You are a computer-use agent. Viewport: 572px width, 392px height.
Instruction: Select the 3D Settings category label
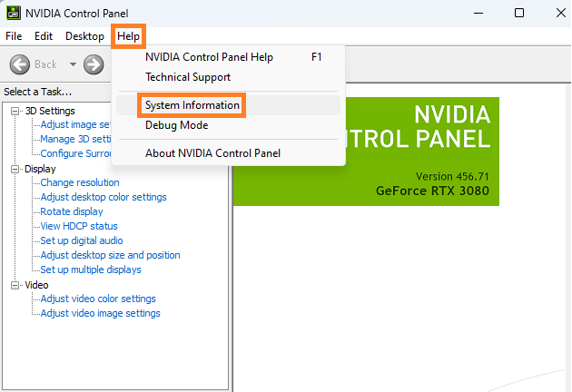pyautogui.click(x=50, y=111)
